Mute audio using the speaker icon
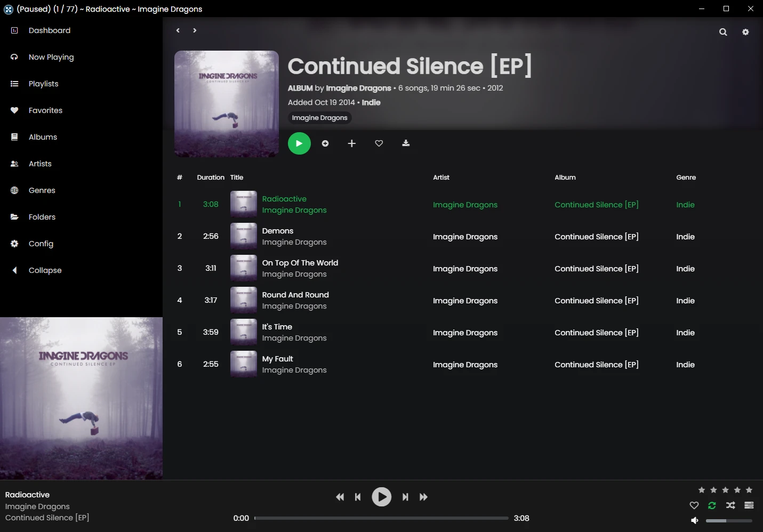Screen dimensions: 763x532 [x=695, y=520]
